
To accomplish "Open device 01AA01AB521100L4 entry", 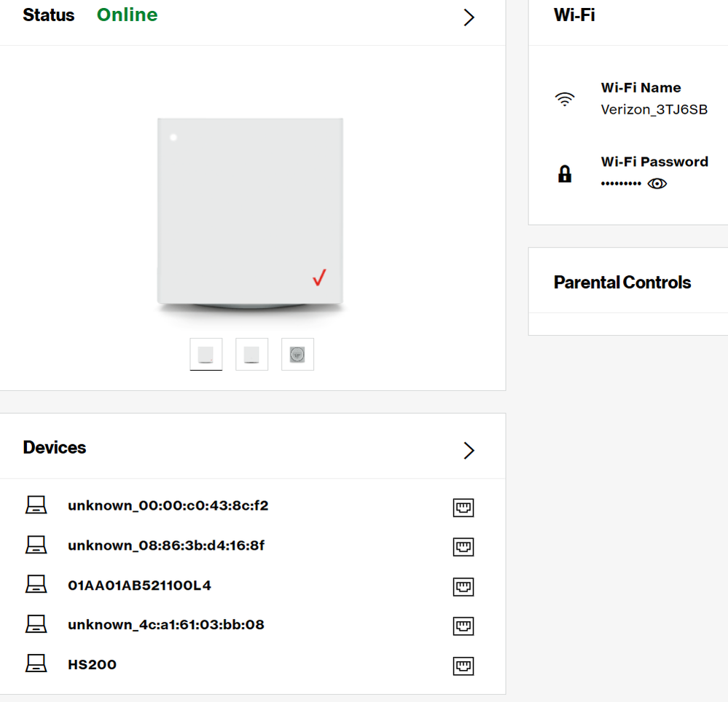I will [x=139, y=585].
